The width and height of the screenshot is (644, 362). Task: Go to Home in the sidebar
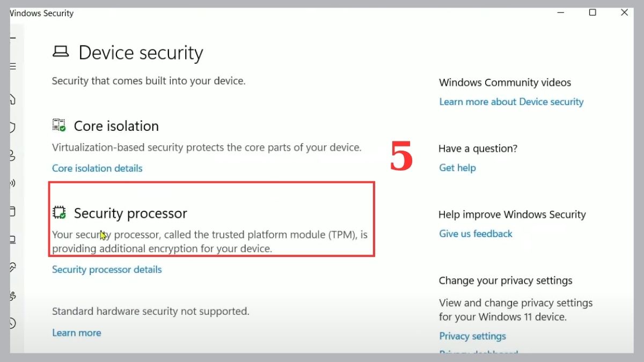tap(13, 99)
